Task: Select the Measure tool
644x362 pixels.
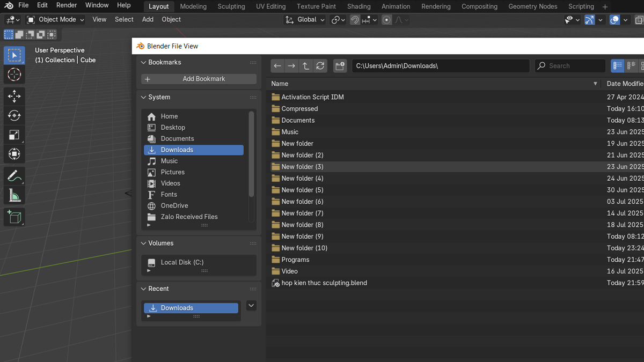Action: pos(14,195)
